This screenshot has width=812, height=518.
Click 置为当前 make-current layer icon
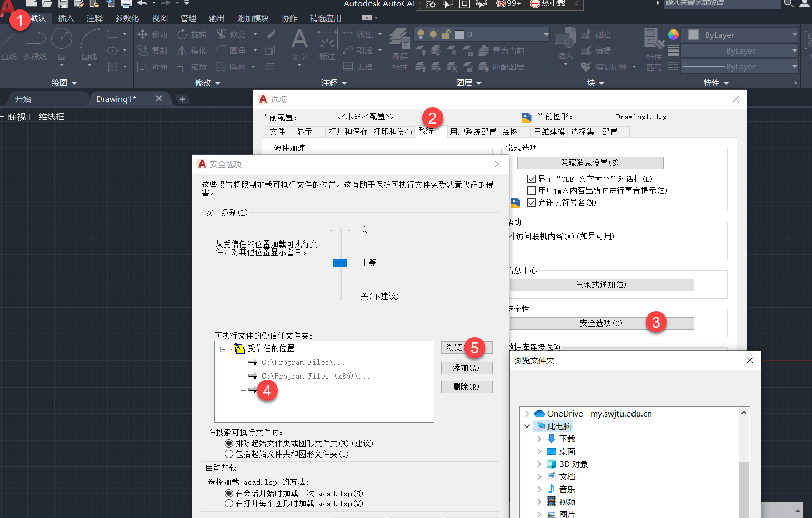501,51
